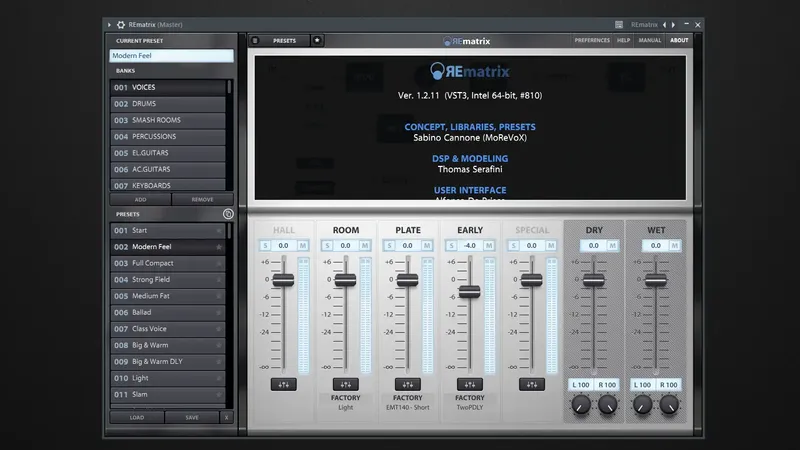
Task: Open PLATE impulse selector EMT140 - Short
Action: (408, 403)
